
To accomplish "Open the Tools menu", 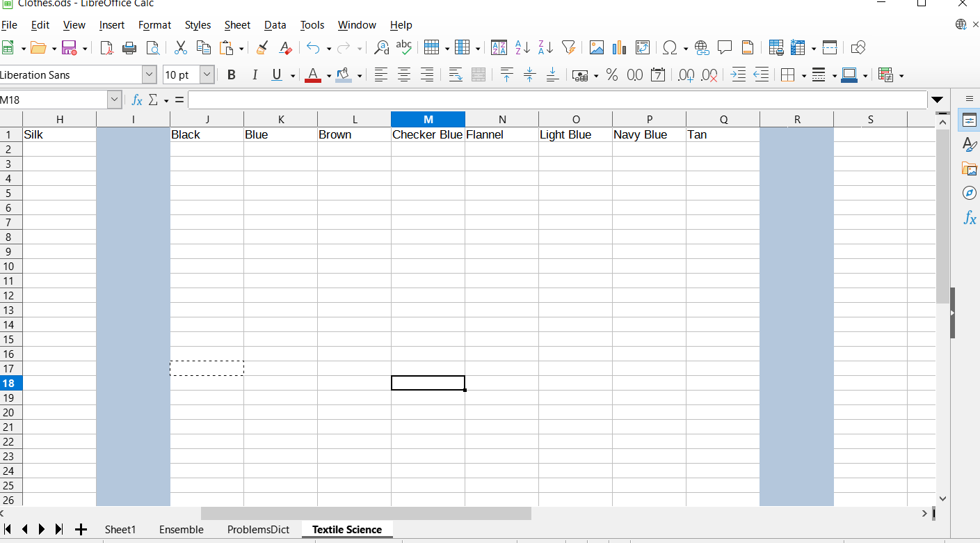I will click(x=312, y=25).
